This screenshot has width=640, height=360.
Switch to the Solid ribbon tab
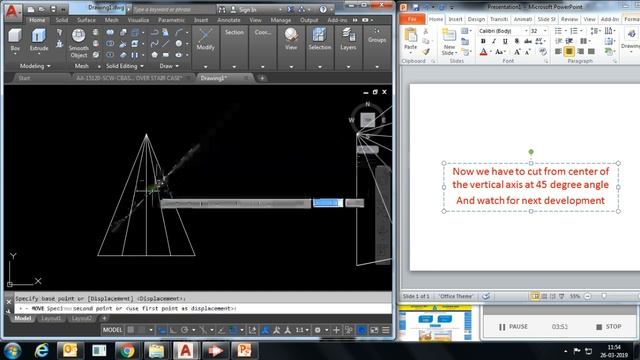(62, 20)
